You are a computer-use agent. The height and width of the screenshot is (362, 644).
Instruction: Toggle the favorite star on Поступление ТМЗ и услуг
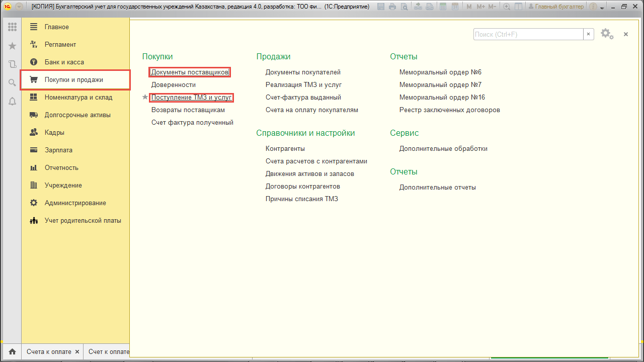pos(144,97)
